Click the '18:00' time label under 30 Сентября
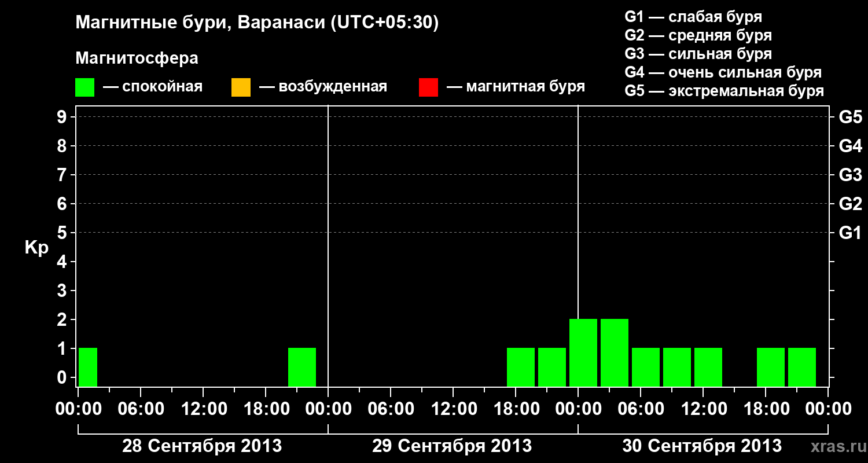This screenshot has width=868, height=463. pos(766,409)
